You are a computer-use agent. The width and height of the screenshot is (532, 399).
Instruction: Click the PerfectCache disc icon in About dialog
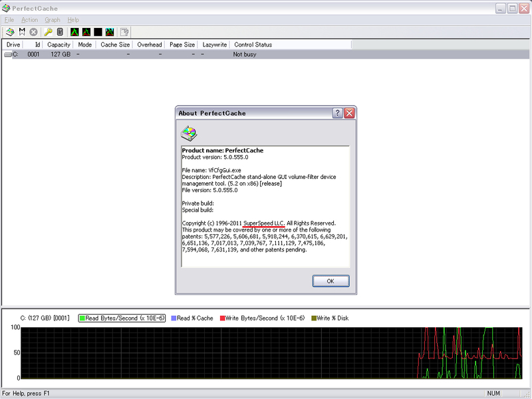coord(189,133)
